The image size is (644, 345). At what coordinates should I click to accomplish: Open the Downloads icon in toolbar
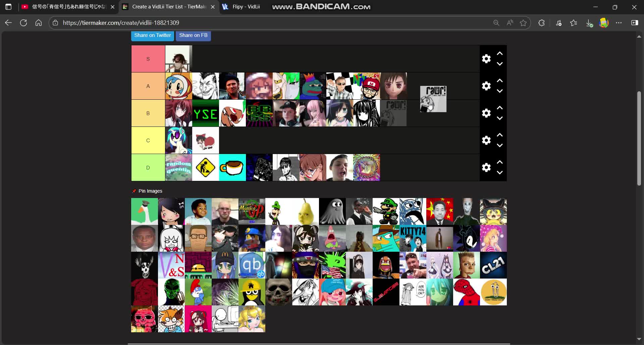(589, 22)
